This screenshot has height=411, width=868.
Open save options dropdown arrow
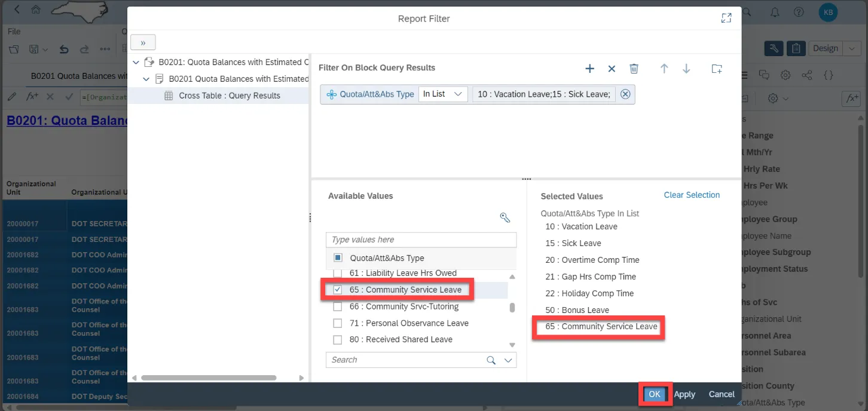coord(47,49)
